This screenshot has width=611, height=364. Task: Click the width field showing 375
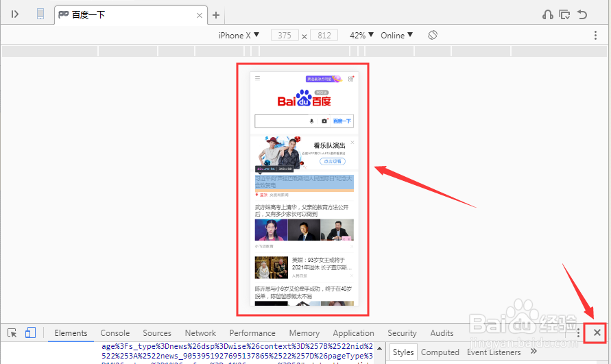(x=285, y=36)
